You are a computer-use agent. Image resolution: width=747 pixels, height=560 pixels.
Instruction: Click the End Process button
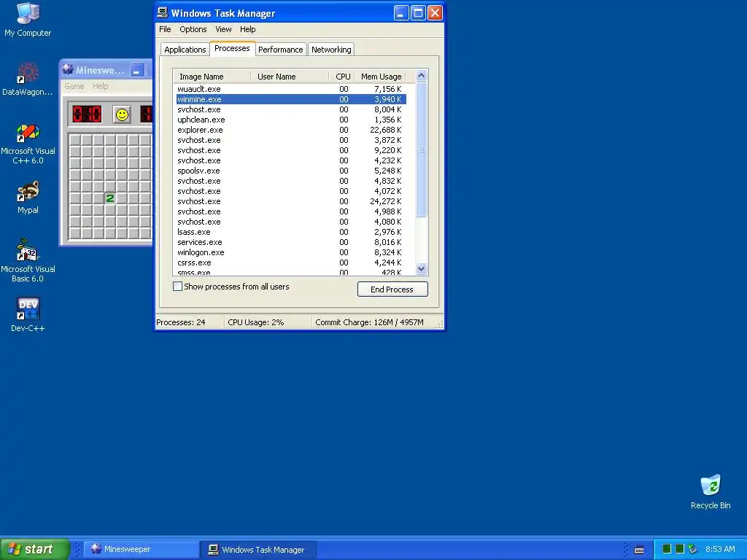[x=392, y=289]
